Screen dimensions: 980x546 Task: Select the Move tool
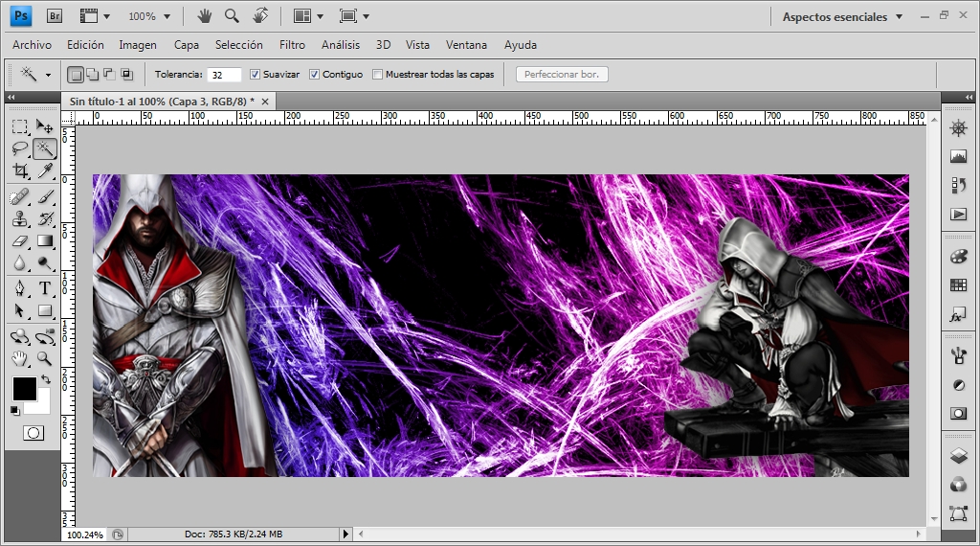tap(44, 127)
